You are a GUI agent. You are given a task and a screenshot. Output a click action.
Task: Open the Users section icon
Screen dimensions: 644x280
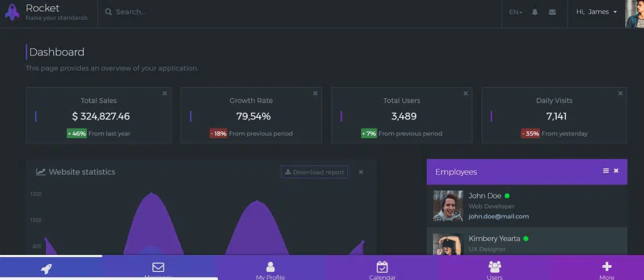click(x=495, y=269)
